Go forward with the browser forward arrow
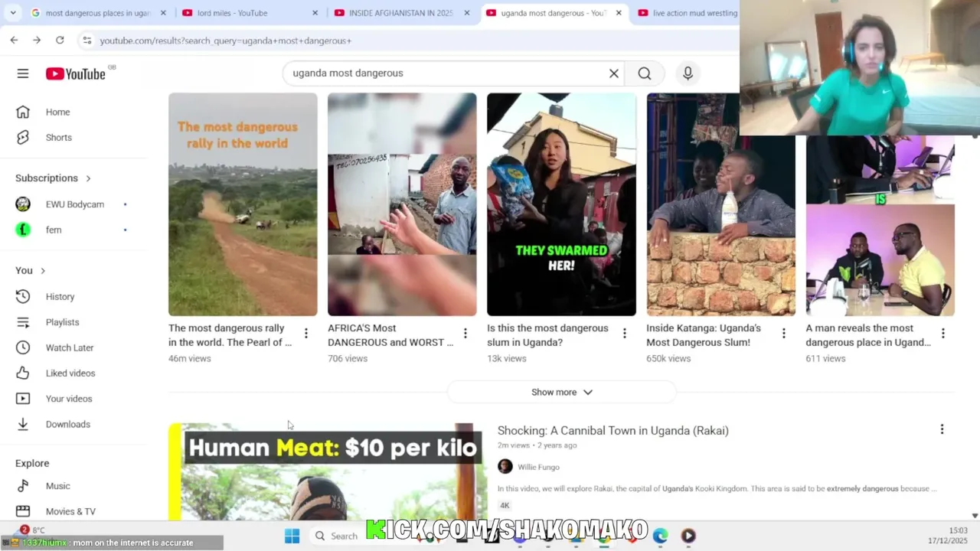 (37, 40)
